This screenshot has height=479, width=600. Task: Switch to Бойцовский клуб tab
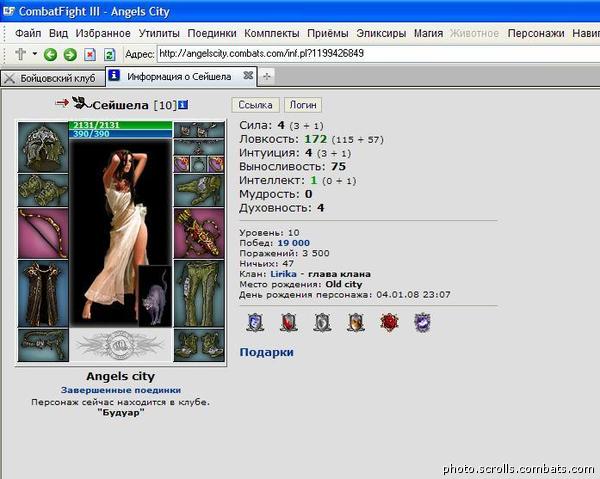[53, 78]
